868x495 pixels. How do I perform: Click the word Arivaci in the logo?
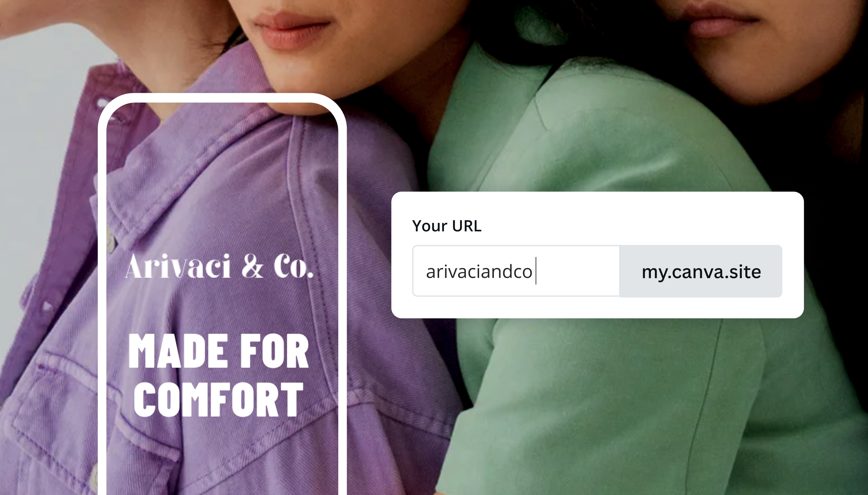[x=178, y=266]
